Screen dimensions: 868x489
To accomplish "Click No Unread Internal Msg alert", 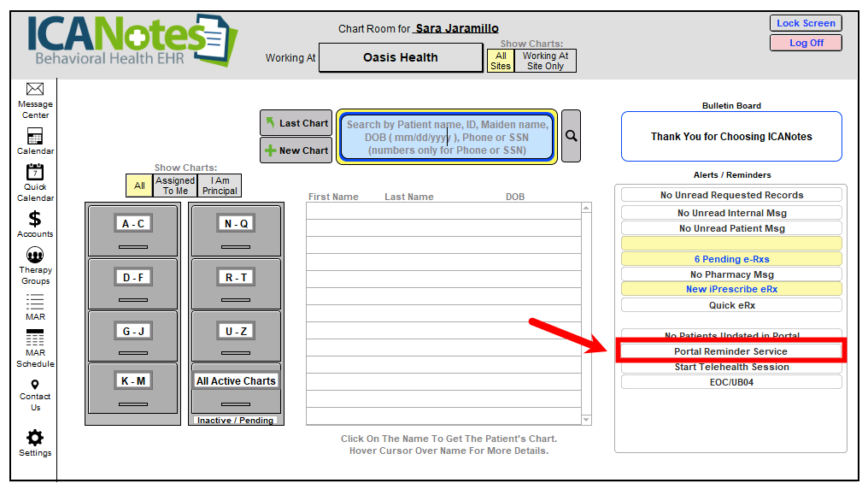I will (x=731, y=213).
